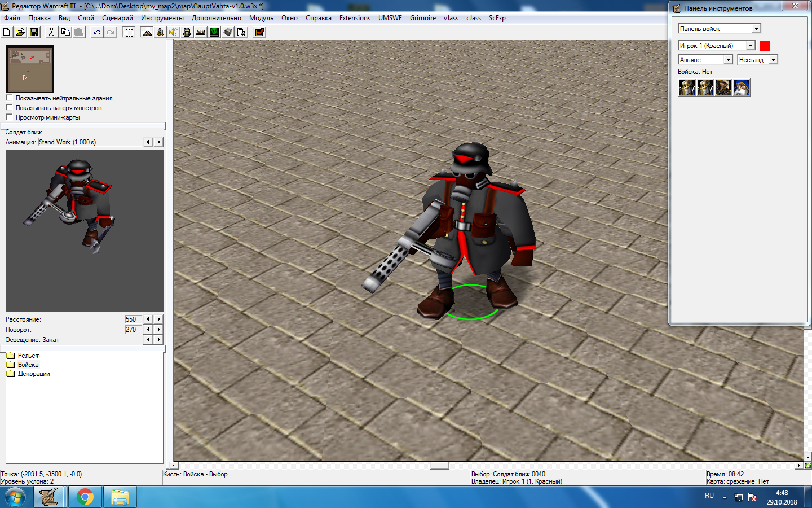Decrease Расстояние value with left arrow
This screenshot has width=812, height=508.
click(148, 319)
